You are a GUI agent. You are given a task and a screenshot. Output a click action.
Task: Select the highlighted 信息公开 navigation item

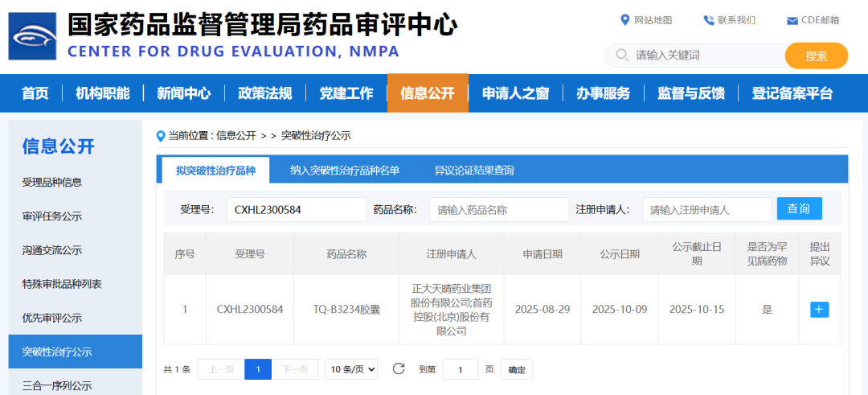(x=428, y=93)
